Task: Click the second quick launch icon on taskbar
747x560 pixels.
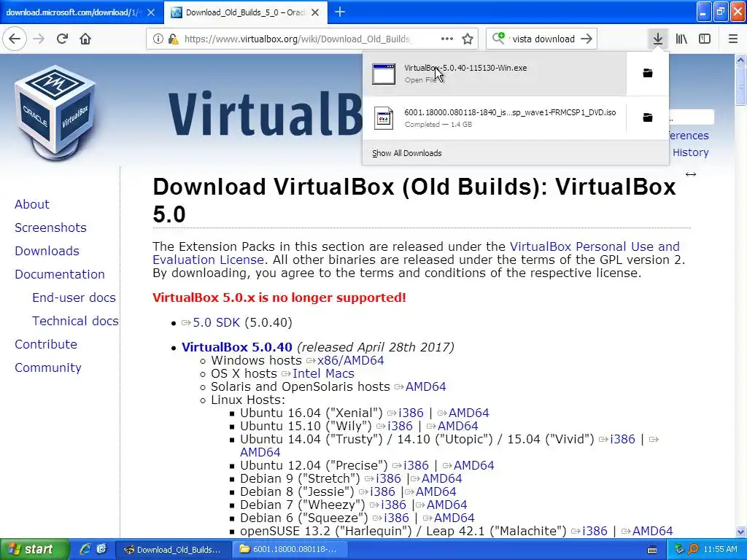Action: [x=101, y=549]
